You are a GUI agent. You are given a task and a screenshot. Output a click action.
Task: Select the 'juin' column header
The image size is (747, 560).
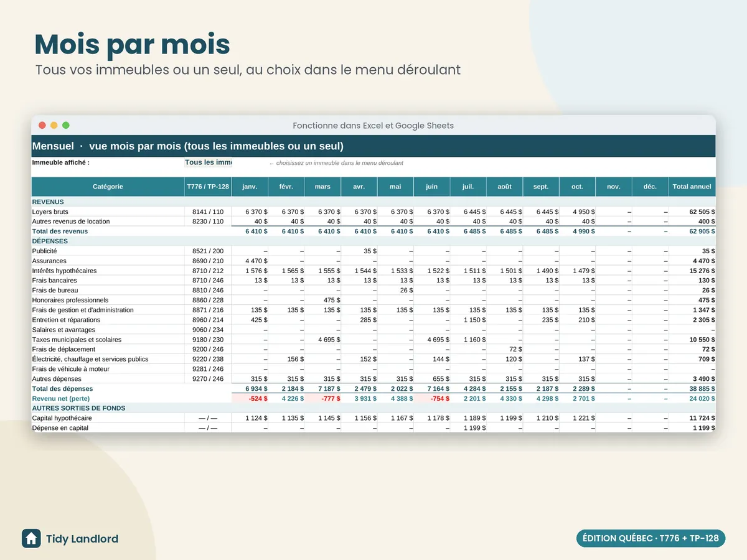[x=432, y=187]
